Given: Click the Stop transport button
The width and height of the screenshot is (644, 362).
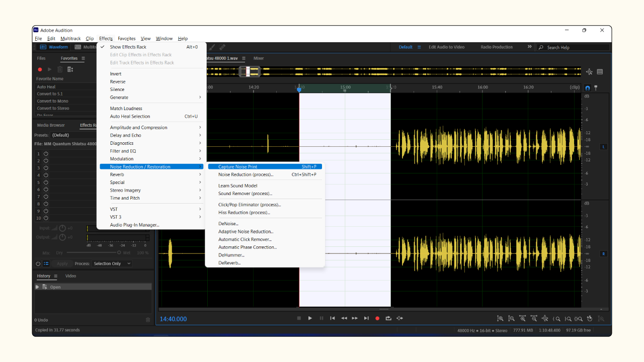Looking at the screenshot, I should pos(299,318).
